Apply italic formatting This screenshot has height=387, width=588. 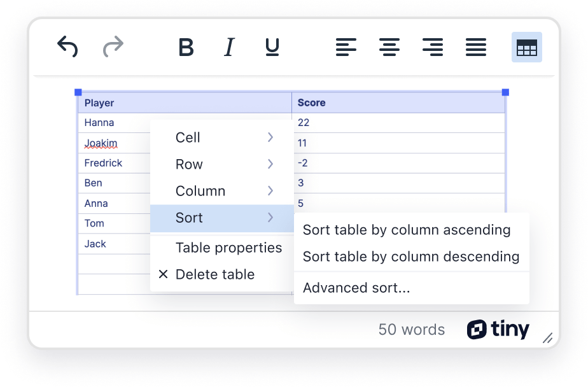click(x=229, y=47)
